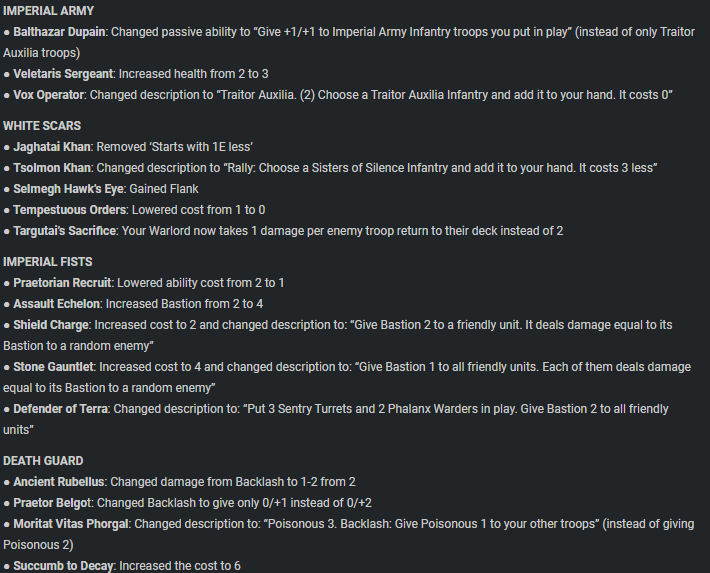Click the Jaghatai Khan card name

52,147
